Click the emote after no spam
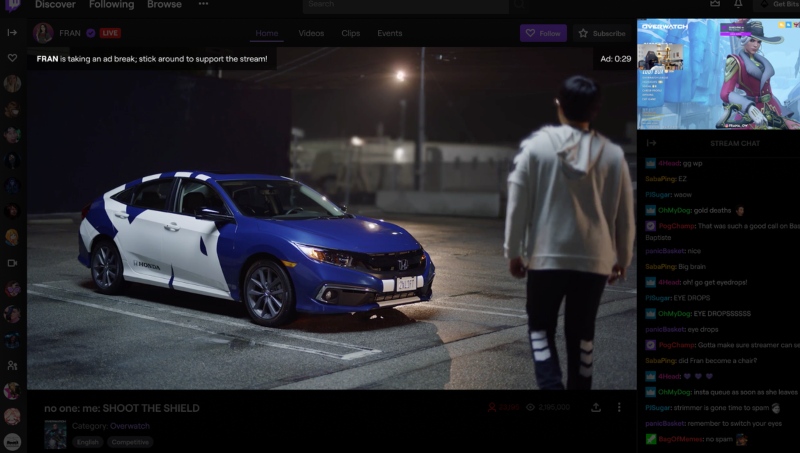This screenshot has height=453, width=800. 741,439
